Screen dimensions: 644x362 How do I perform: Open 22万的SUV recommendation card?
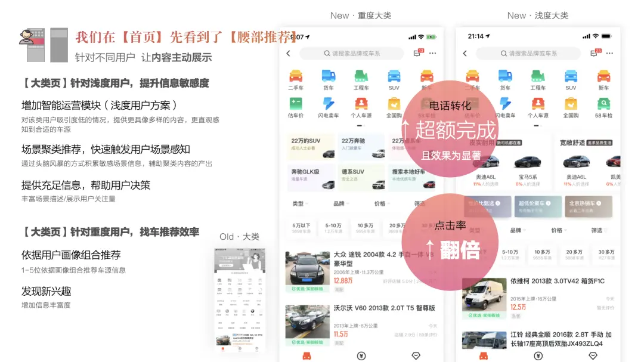311,147
